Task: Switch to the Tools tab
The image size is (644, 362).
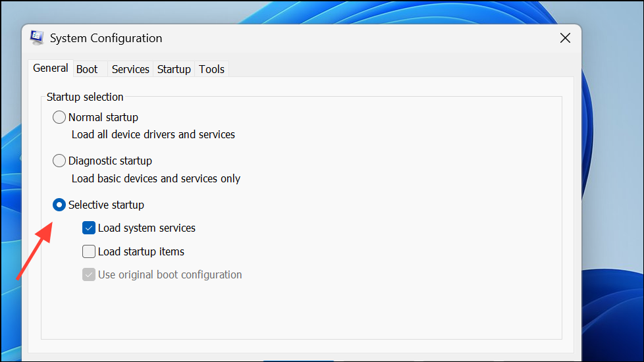Action: coord(211,69)
